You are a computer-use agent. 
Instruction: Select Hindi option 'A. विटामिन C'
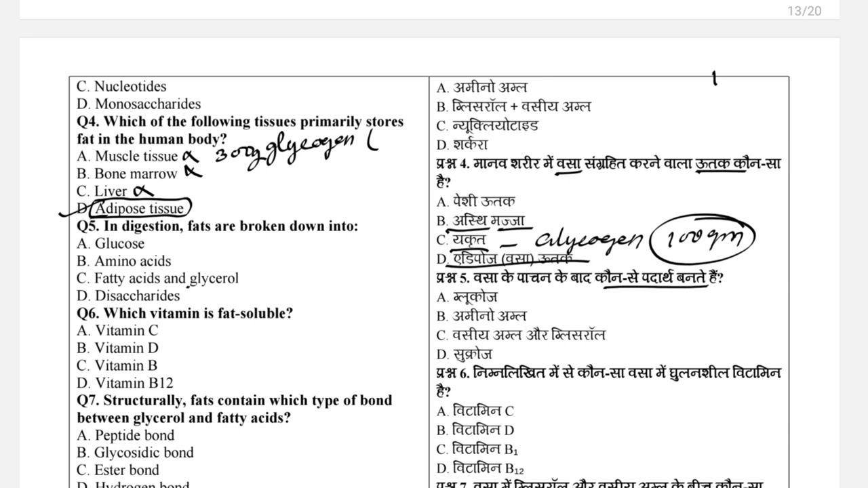point(475,411)
